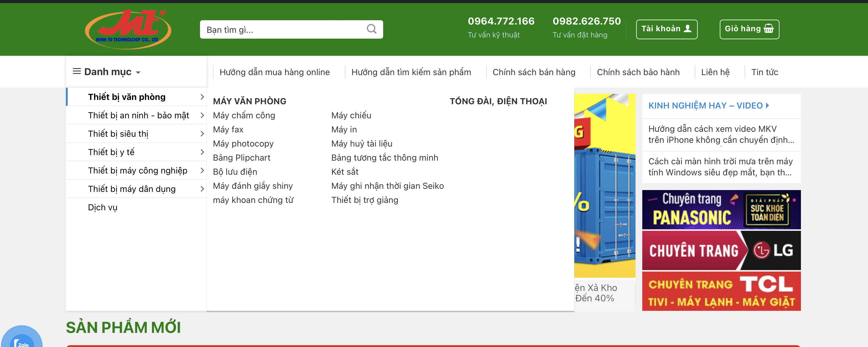The height and width of the screenshot is (347, 868).
Task: Click arrow beside Kinh nghiệm hay – Video
Action: point(768,105)
